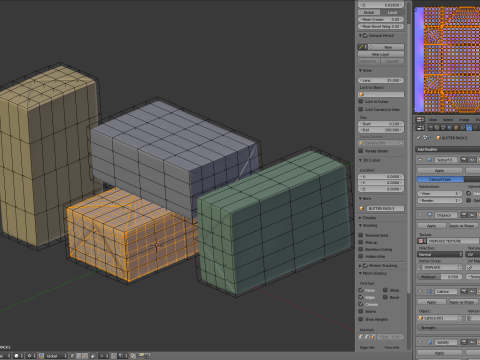Enable Backface Culling checkbox
Viewport: 480px width, 360px height.
pos(361,249)
